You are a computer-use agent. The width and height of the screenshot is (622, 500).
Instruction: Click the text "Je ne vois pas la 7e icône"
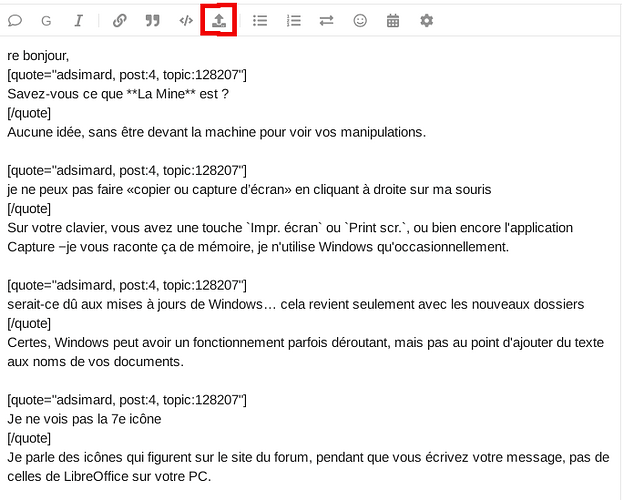tap(84, 419)
